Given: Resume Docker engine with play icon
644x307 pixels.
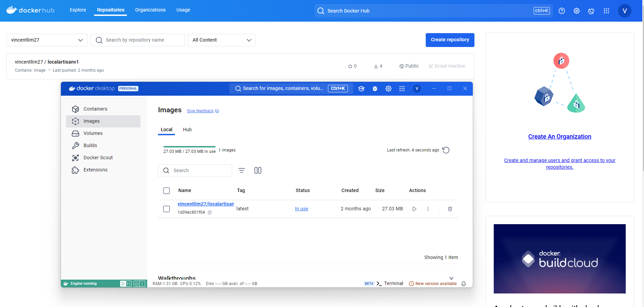Looking at the screenshot, I should [x=123, y=284].
